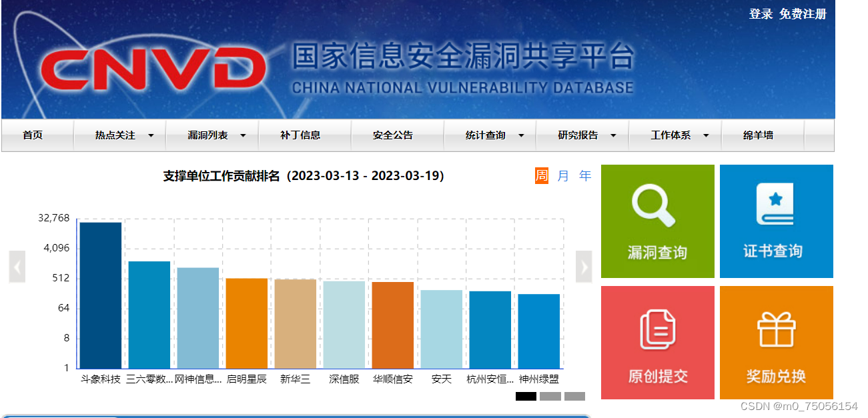Select the second gray slide indicator
Image resolution: width=868 pixels, height=418 pixels.
tap(550, 397)
